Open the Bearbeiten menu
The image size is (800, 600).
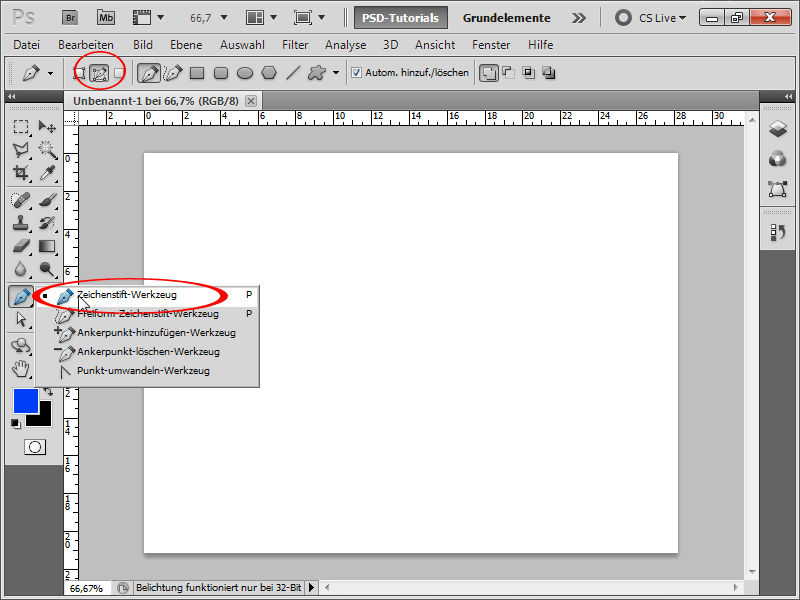[86, 45]
